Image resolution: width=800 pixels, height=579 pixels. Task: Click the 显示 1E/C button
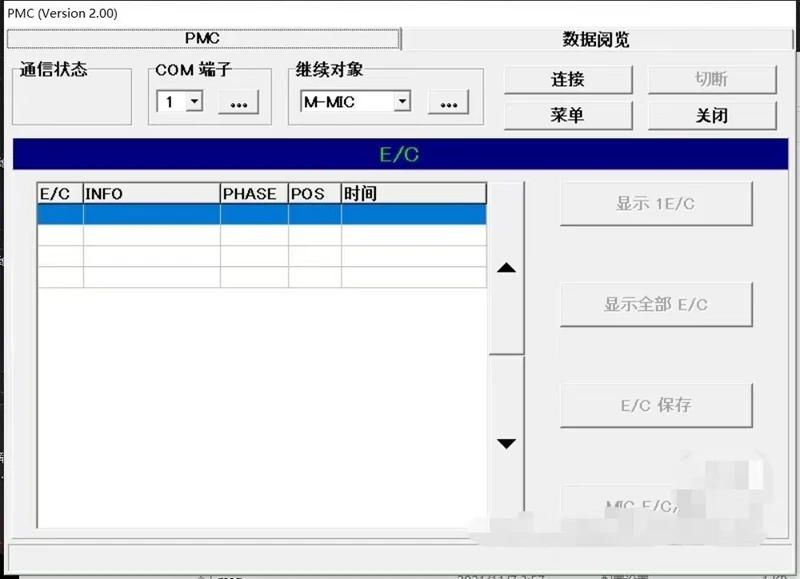click(x=656, y=204)
